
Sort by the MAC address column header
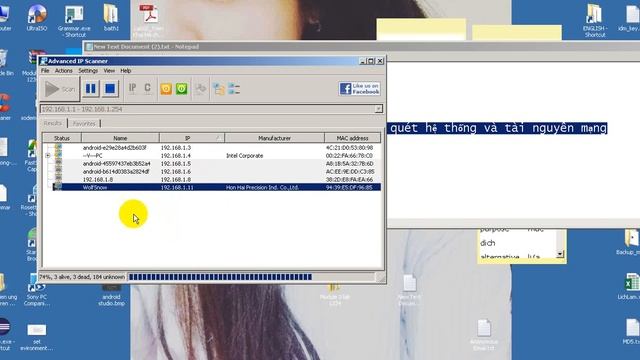352,138
